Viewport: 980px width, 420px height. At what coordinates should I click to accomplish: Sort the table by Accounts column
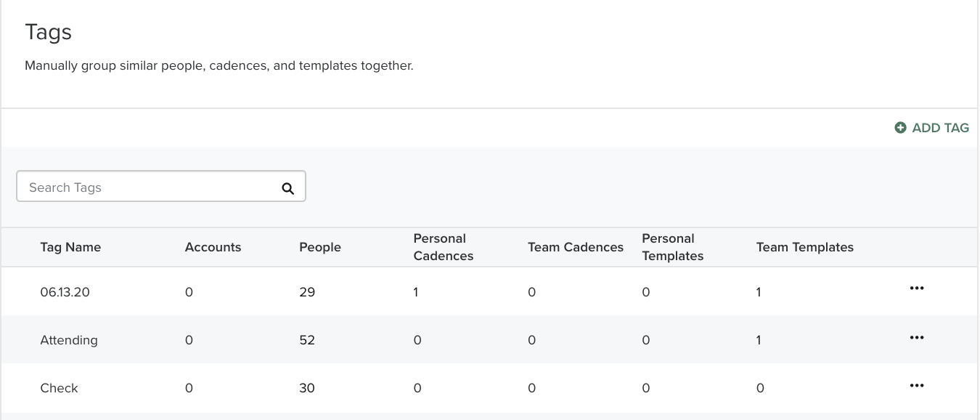point(213,247)
